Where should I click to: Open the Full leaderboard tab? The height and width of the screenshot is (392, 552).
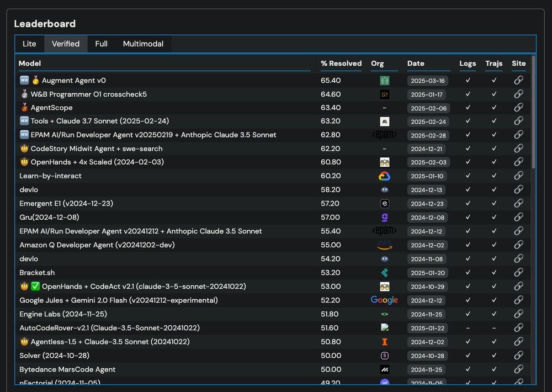click(x=101, y=44)
